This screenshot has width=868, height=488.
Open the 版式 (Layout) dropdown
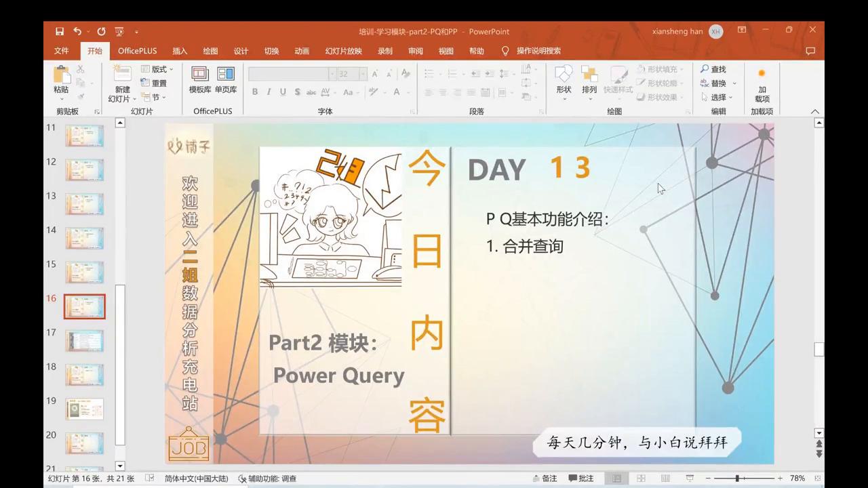[157, 68]
